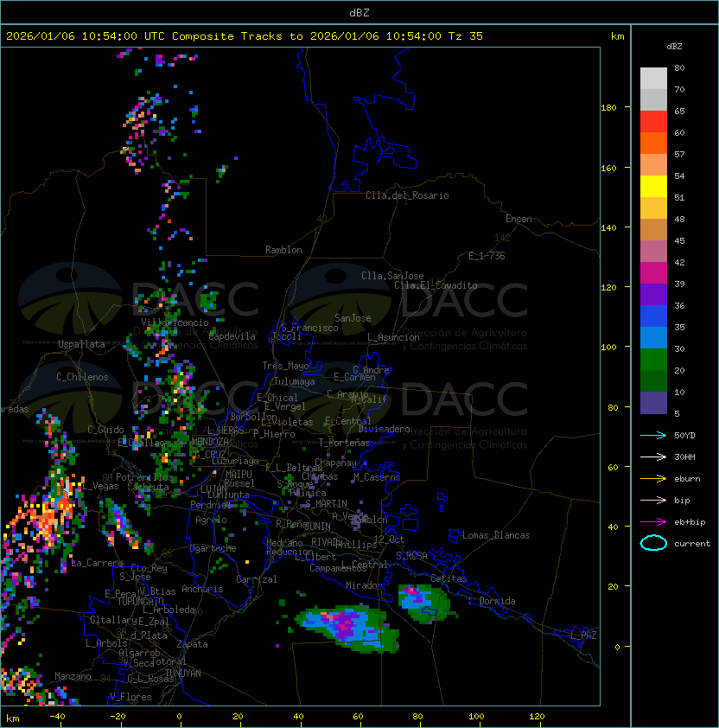Click the 'Manzano' map label
Viewport: 719px width, 728px height.
point(73,676)
